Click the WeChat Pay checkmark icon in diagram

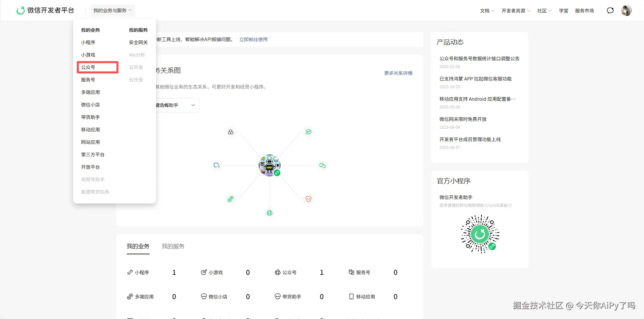[x=308, y=132]
